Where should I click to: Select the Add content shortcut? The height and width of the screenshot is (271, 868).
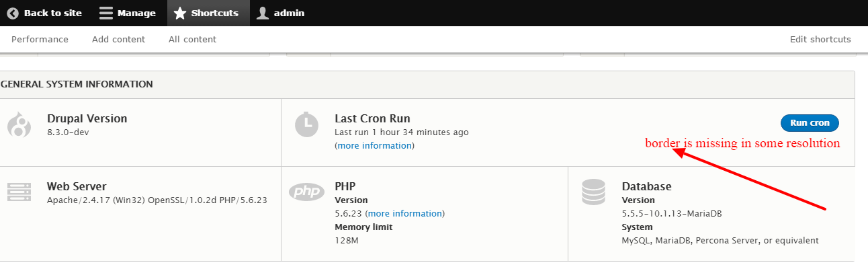tap(118, 39)
